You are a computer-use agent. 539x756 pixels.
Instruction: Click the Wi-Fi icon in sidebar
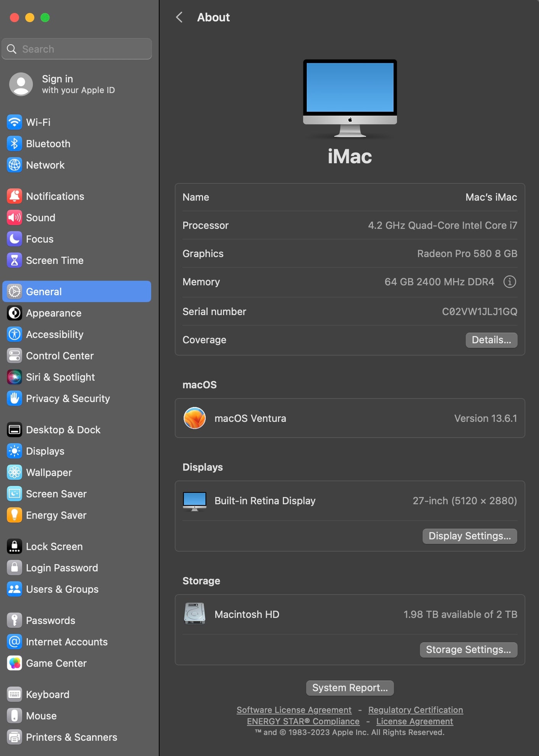pos(15,122)
